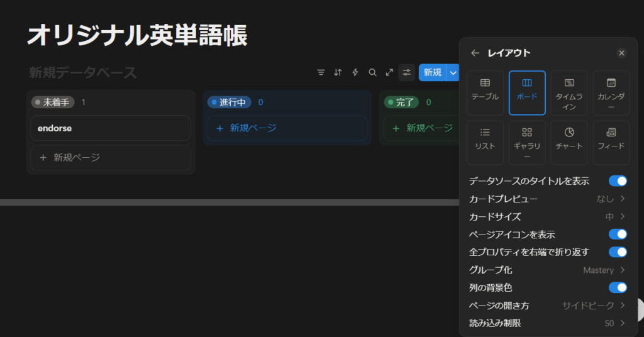
Task: Click the search magnifier icon
Action: (x=372, y=72)
